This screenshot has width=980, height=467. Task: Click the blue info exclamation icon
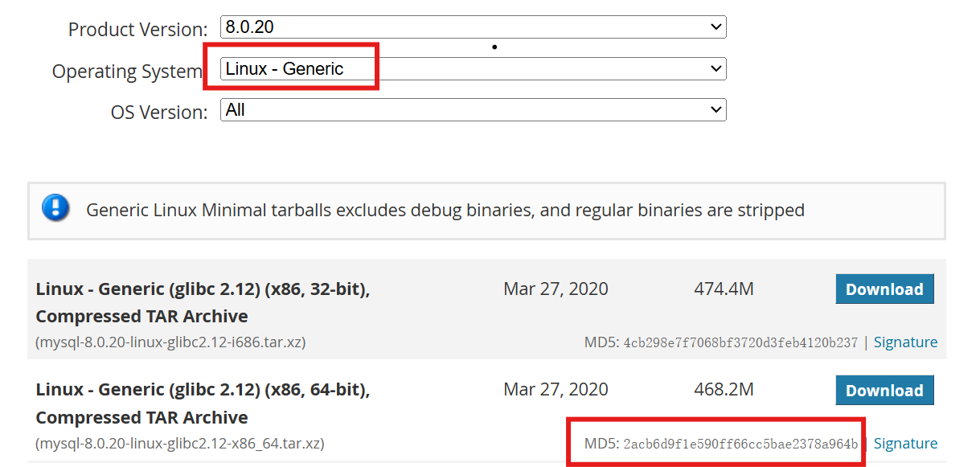[x=55, y=207]
